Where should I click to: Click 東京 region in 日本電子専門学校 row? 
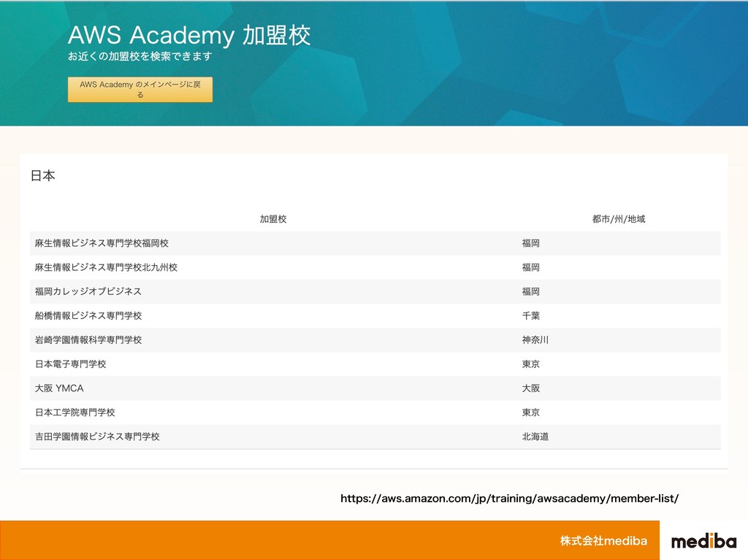531,364
